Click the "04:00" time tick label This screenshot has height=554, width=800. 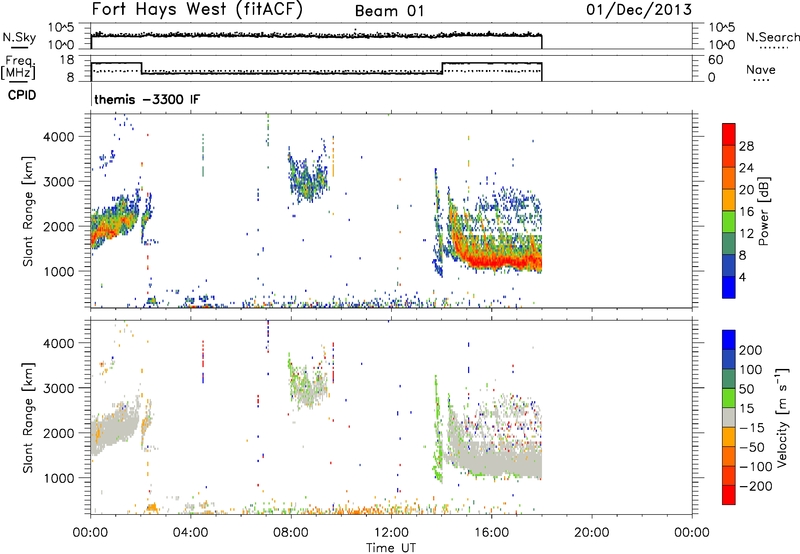[190, 533]
